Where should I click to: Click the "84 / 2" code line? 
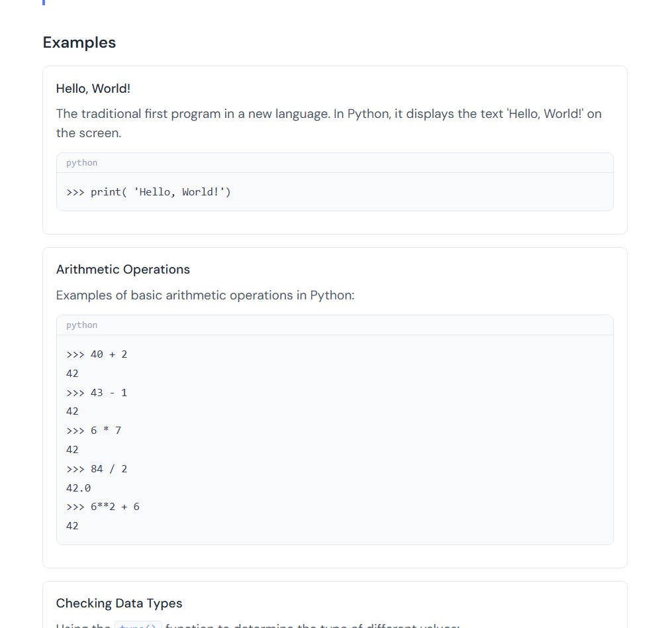tap(97, 469)
